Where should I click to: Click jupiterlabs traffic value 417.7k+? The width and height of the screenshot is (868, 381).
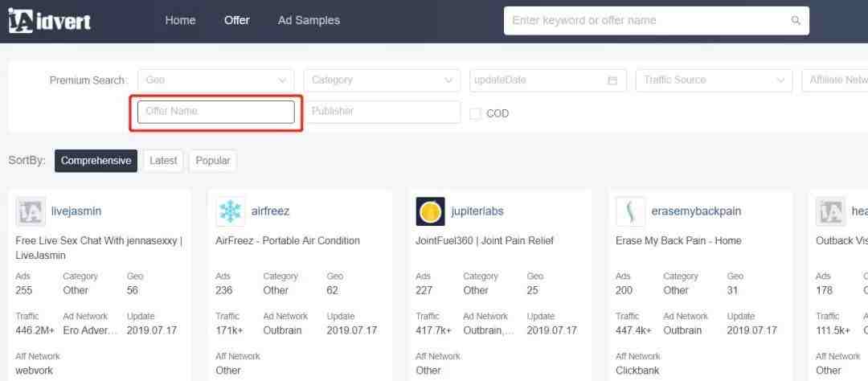click(433, 330)
